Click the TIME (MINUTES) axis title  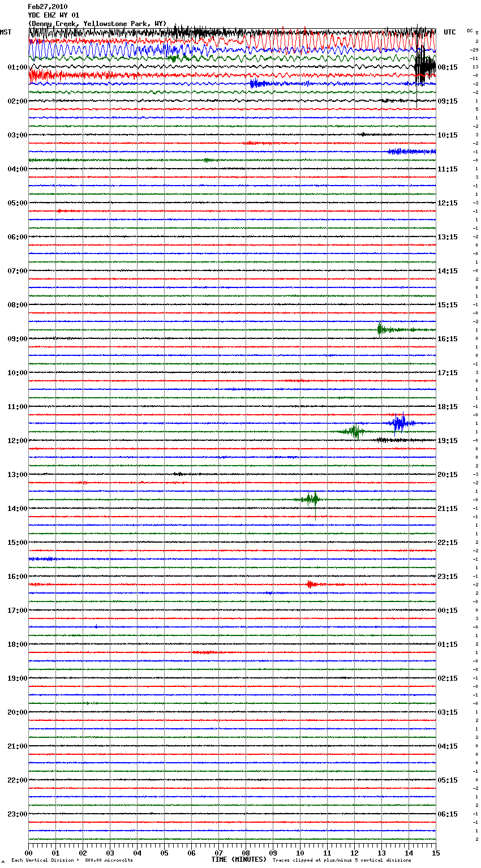click(x=239, y=860)
